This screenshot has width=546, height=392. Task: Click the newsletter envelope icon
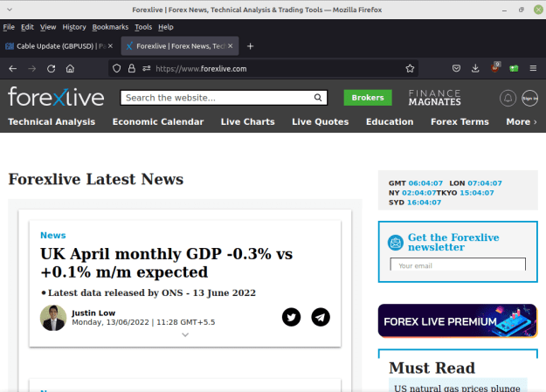click(396, 243)
